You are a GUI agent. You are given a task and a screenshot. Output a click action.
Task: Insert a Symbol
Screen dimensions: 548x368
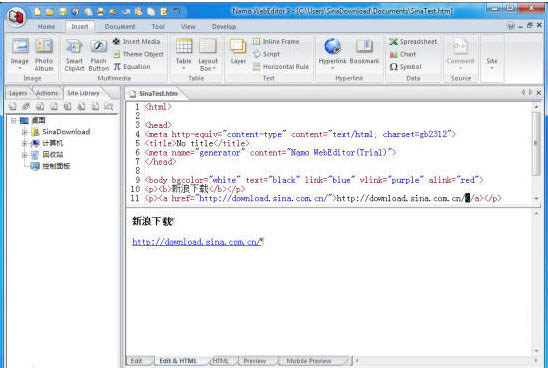[x=405, y=66]
